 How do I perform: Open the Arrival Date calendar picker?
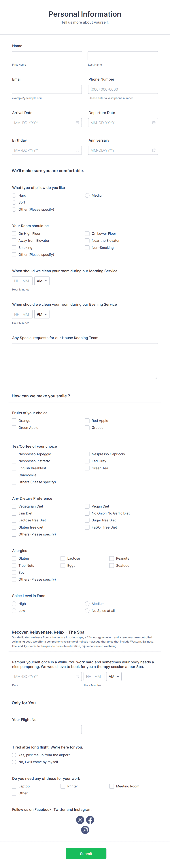(78, 123)
